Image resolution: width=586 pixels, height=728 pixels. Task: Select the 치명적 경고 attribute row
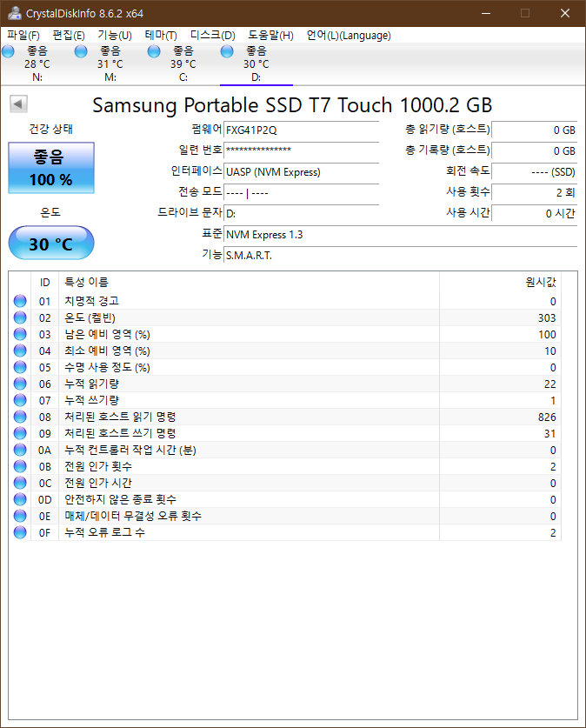(x=285, y=301)
